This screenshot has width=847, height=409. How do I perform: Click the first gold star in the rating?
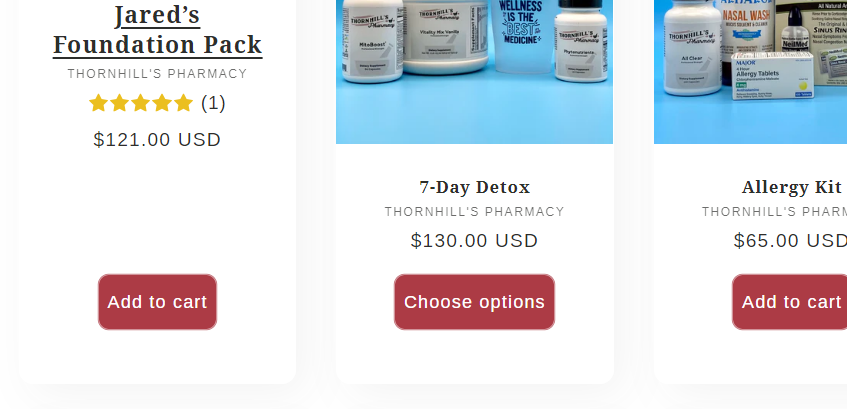coord(98,103)
